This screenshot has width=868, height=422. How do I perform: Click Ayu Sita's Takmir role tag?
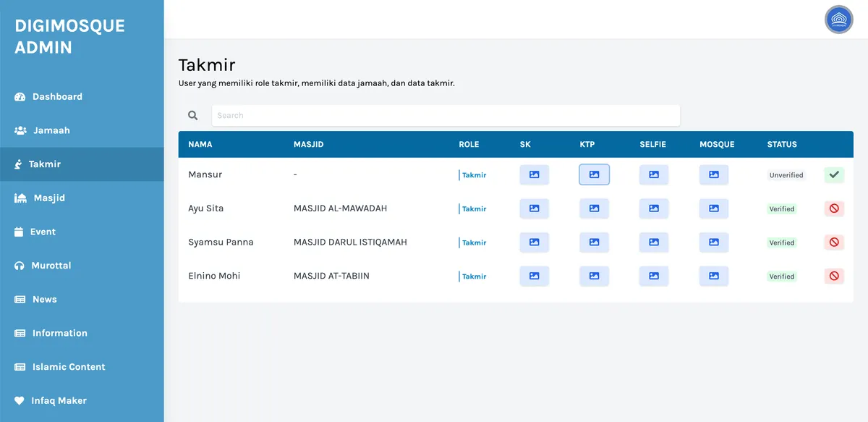[x=473, y=209]
